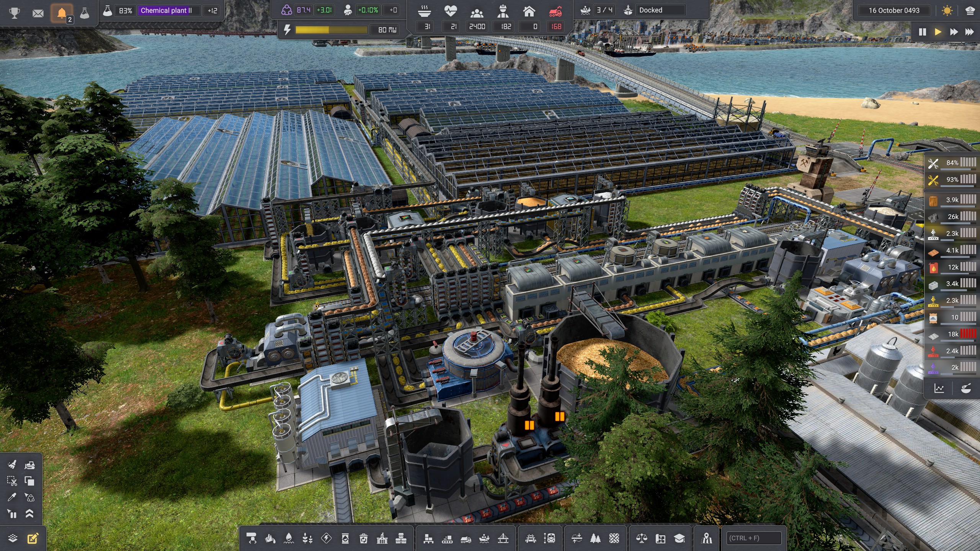Open the Forestry trees category
The height and width of the screenshot is (551, 980).
point(595,539)
